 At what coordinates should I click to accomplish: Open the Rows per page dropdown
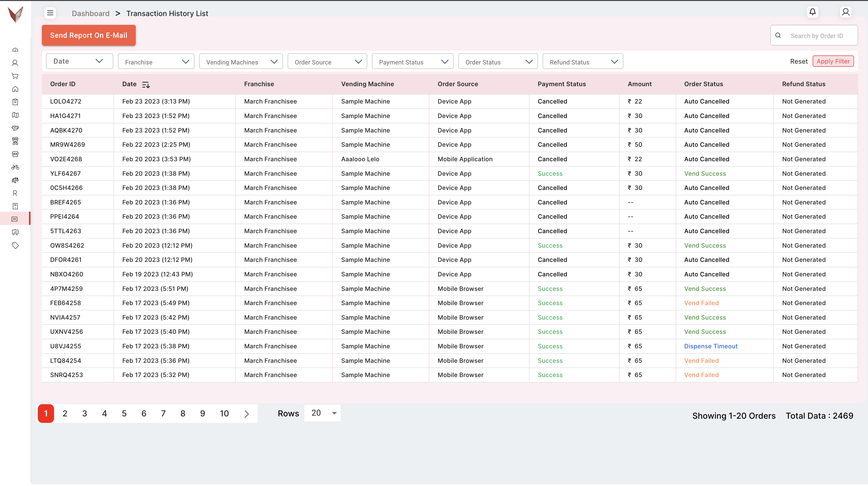coord(323,413)
